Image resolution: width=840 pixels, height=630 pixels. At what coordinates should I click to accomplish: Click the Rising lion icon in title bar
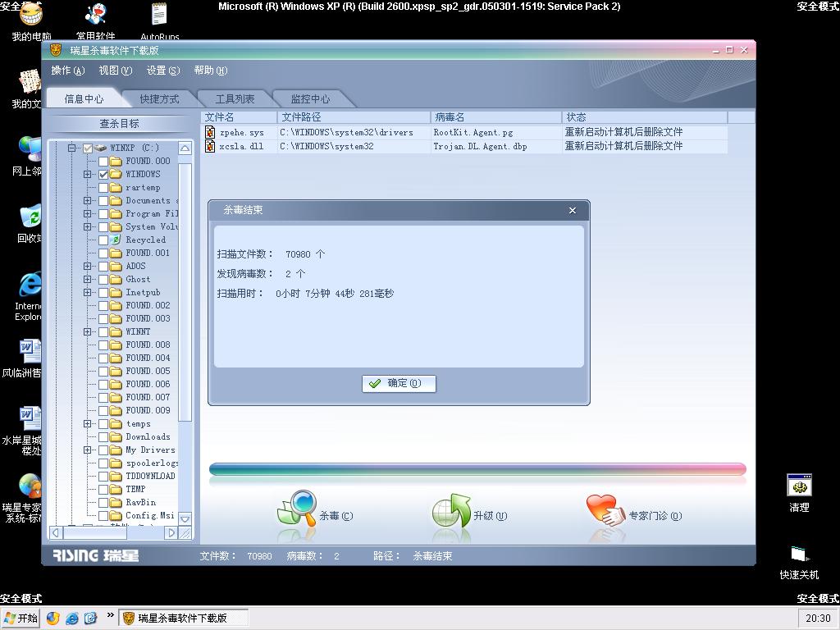click(x=56, y=50)
